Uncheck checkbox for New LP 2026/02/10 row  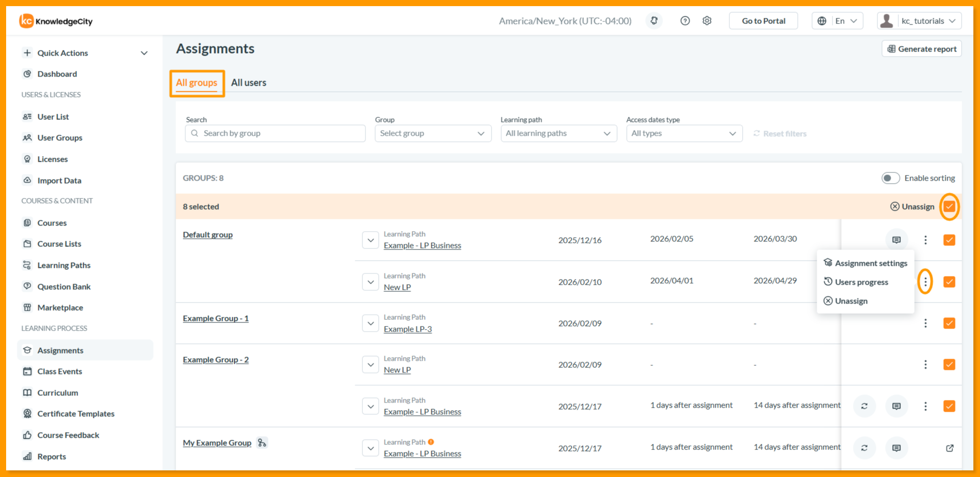[949, 282]
